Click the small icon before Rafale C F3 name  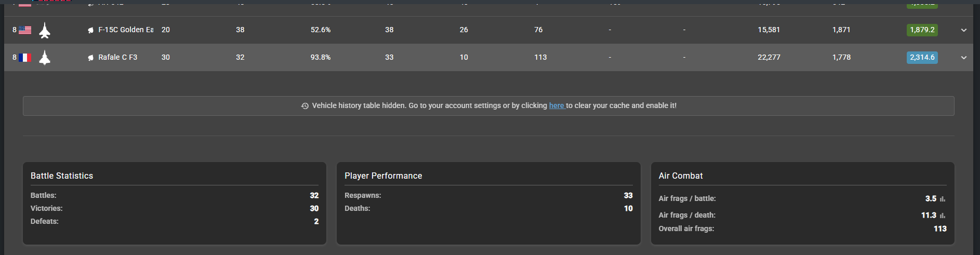click(90, 58)
